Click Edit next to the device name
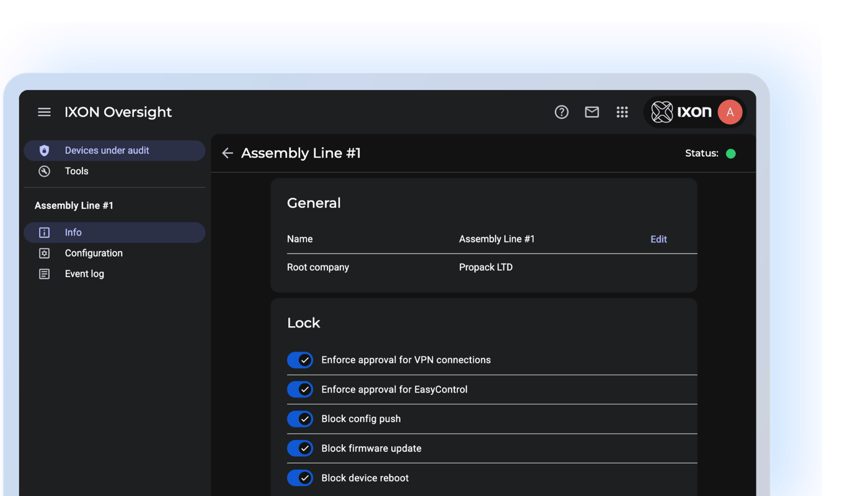The image size is (868, 496). (x=658, y=239)
